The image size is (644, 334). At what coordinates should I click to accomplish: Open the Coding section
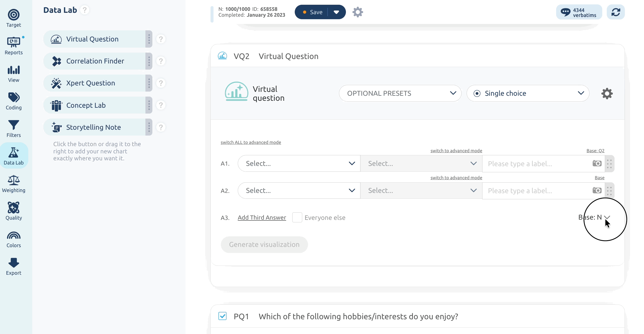click(14, 101)
